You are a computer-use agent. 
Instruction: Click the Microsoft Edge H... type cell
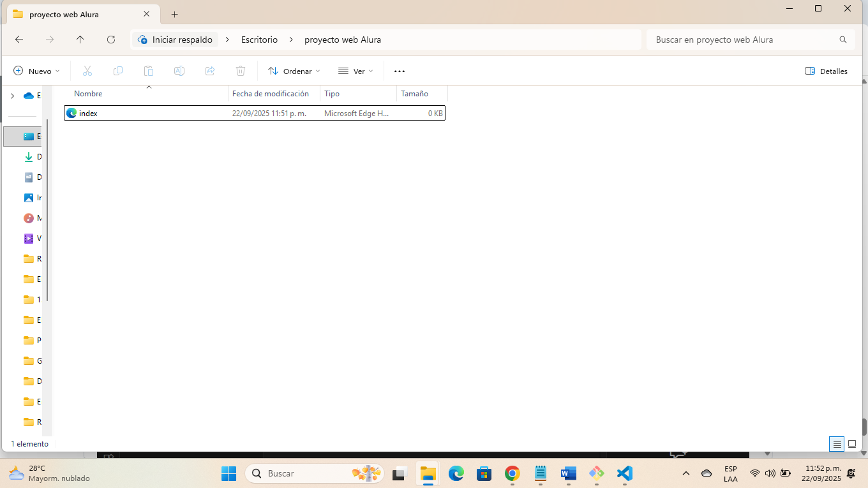click(x=356, y=113)
